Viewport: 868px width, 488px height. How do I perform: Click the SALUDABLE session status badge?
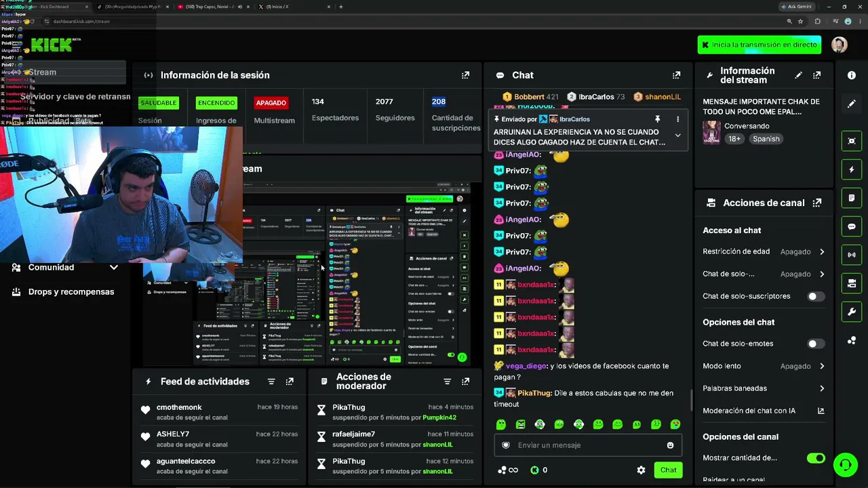(159, 103)
